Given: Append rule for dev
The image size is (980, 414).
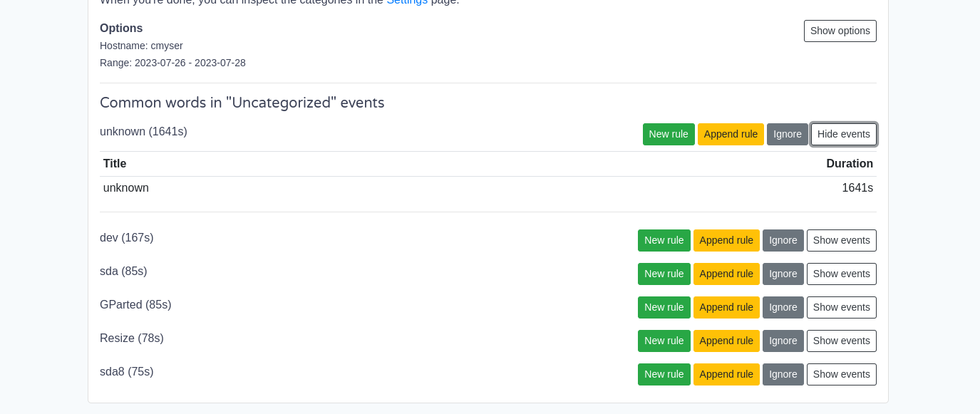Looking at the screenshot, I should tap(726, 240).
